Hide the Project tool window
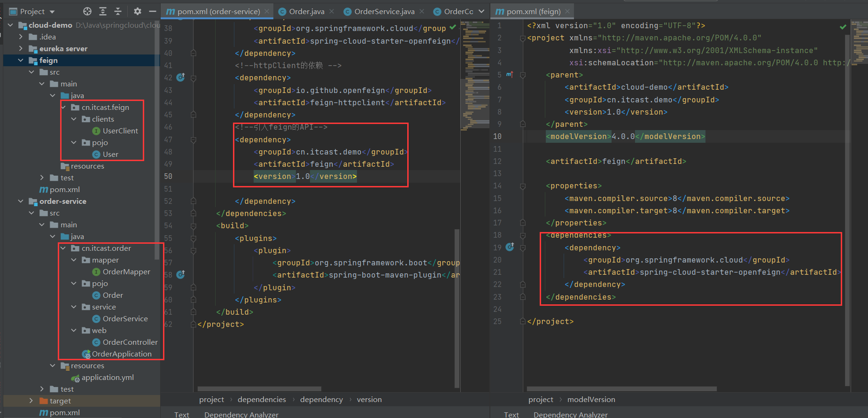Screen dimensions: 868x418 tap(152, 11)
